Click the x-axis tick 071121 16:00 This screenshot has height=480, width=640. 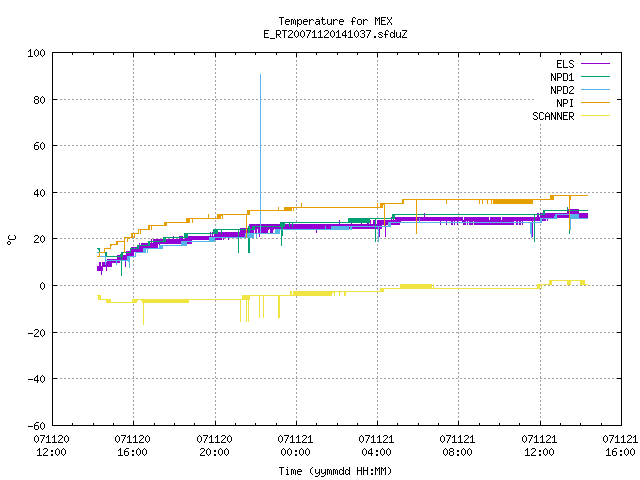[x=620, y=446]
